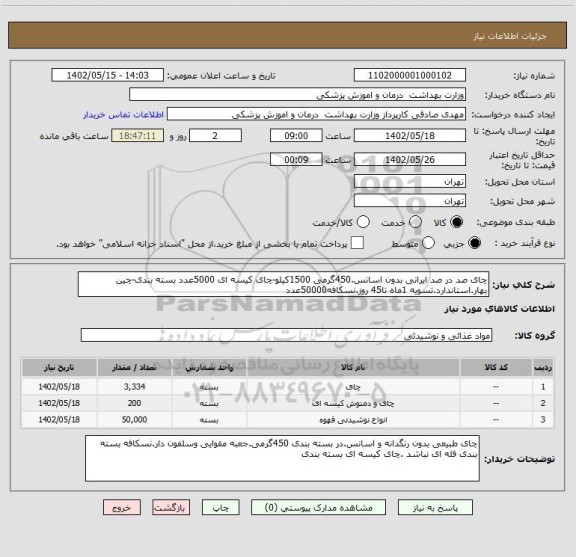Click the ایجاد کننده درخواست field
The image size is (576, 557).
coord(316,114)
